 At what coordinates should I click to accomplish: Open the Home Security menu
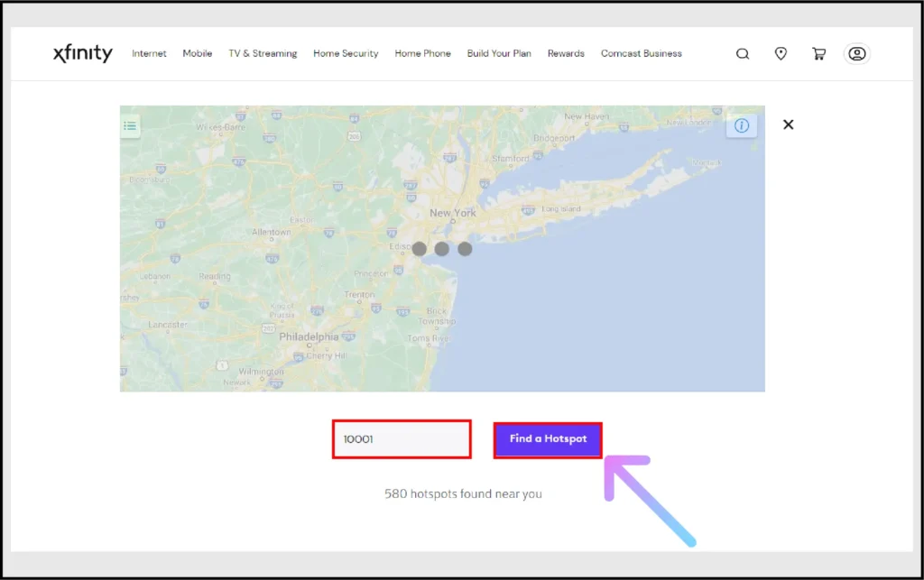[x=346, y=53]
